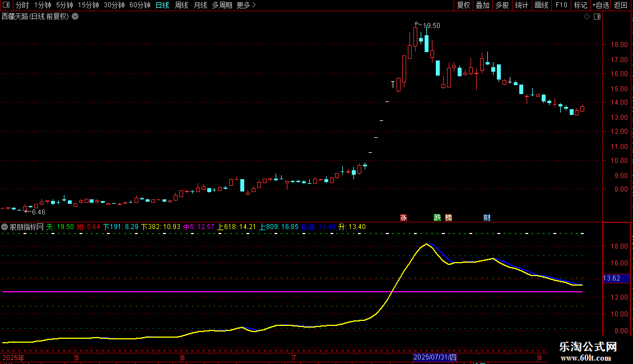This screenshot has height=364, width=633.
Task: Click the 19.50 high price label
Action: click(x=431, y=25)
